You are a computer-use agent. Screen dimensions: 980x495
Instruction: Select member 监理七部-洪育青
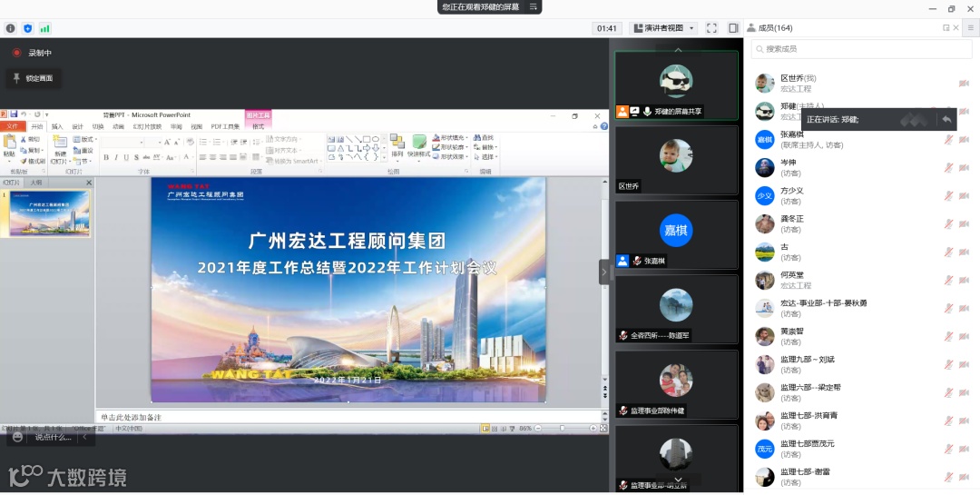862,421
